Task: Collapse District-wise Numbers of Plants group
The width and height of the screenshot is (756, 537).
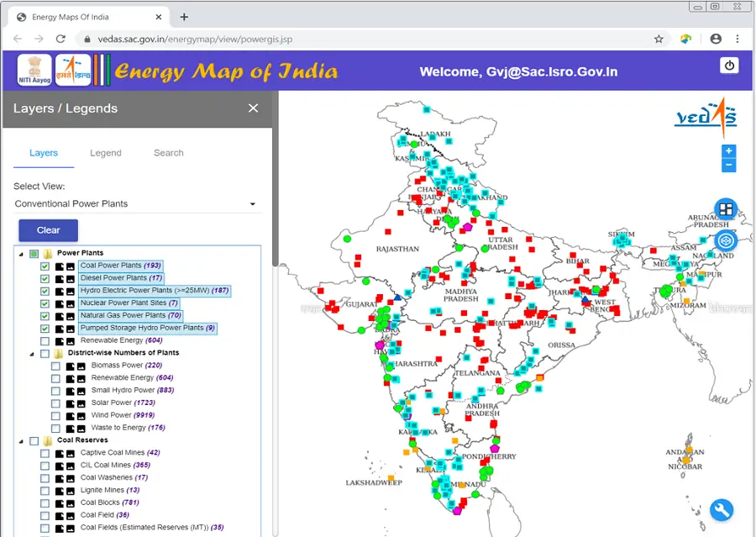Action: pyautogui.click(x=32, y=354)
